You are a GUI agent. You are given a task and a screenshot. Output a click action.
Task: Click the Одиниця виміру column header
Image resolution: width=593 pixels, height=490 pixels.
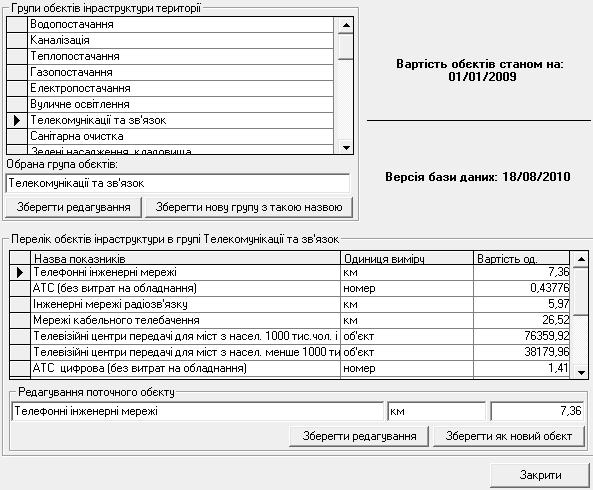407,259
